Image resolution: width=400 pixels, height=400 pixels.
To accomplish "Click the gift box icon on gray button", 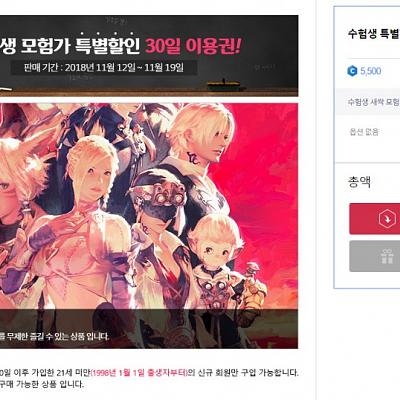I will pyautogui.click(x=387, y=256).
